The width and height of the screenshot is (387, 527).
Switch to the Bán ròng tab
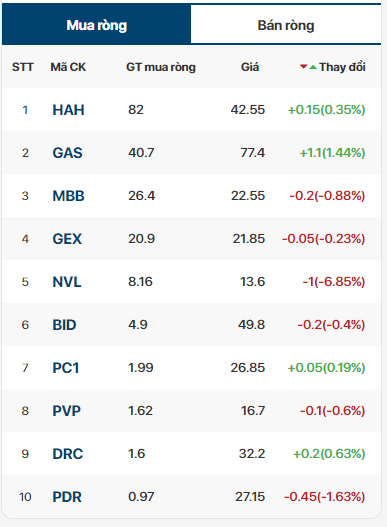pos(286,26)
